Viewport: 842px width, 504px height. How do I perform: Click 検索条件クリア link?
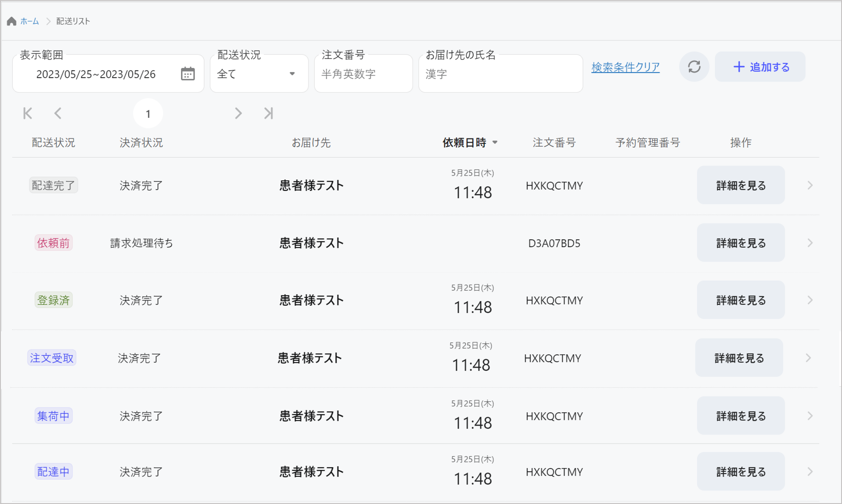[625, 67]
